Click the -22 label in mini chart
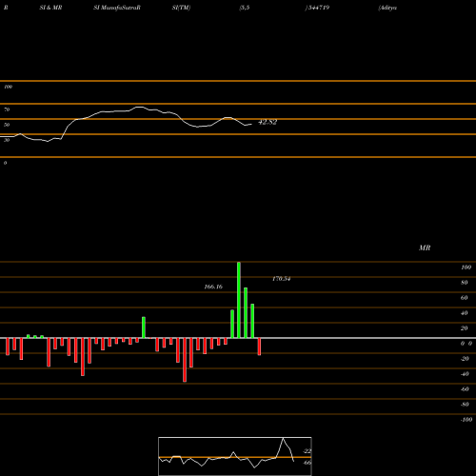The image size is (476, 476). [x=307, y=451]
